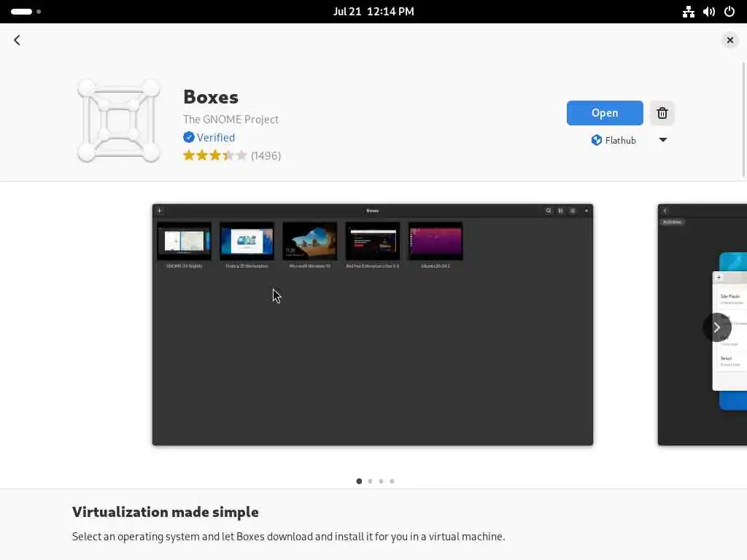Click the Verified label
The width and height of the screenshot is (747, 560).
point(216,137)
